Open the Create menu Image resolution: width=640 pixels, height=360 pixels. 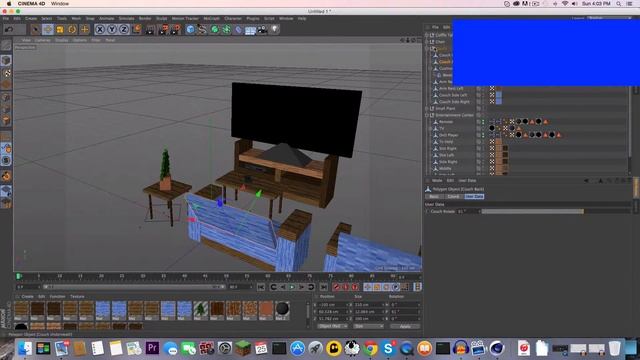tap(31, 18)
